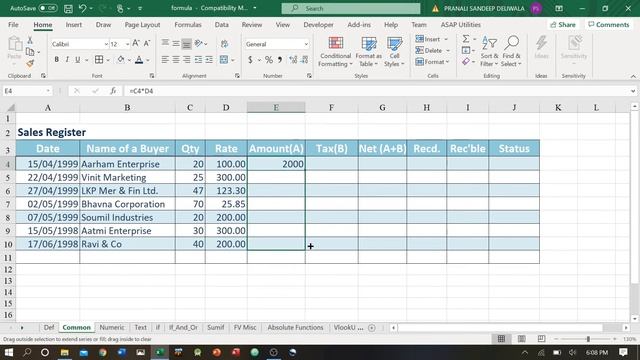Image resolution: width=640 pixels, height=360 pixels.
Task: Toggle Italic formatting
Action: [x=67, y=60]
